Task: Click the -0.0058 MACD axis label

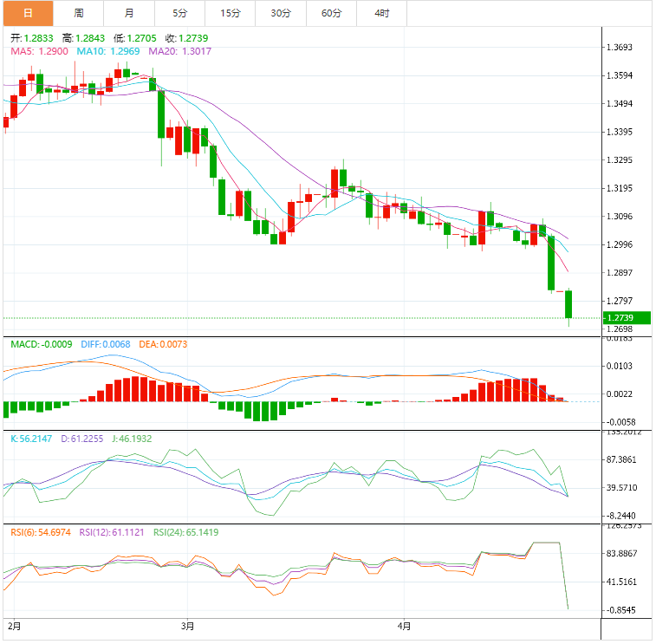Action: [620, 423]
